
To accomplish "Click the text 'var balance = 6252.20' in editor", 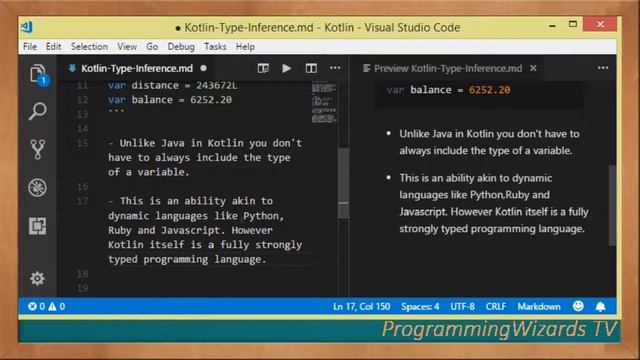I will 170,100.
